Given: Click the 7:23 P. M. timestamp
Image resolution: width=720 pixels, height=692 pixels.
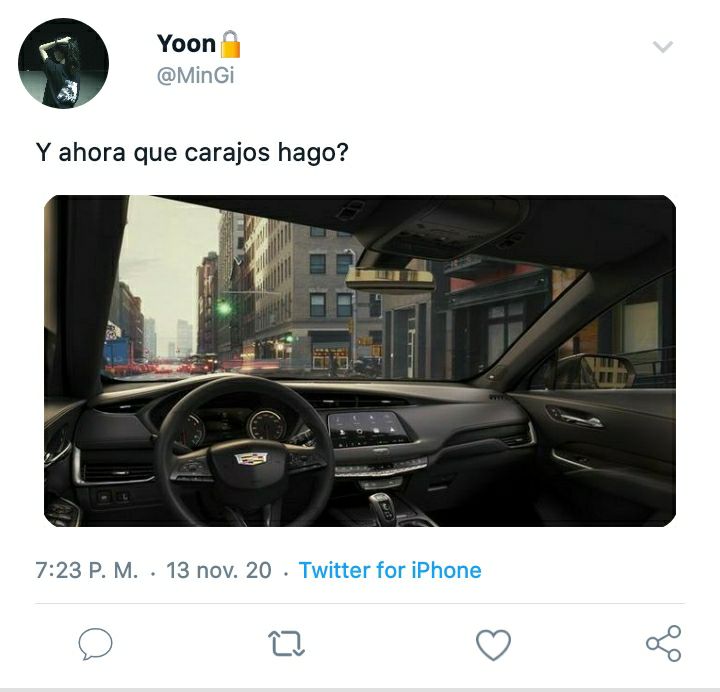Looking at the screenshot, I should [87, 570].
